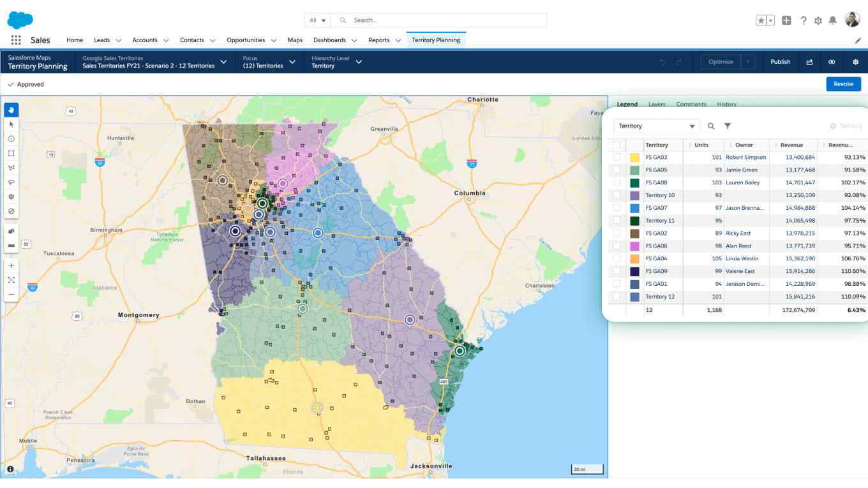Click the favorites star icon

761,20
